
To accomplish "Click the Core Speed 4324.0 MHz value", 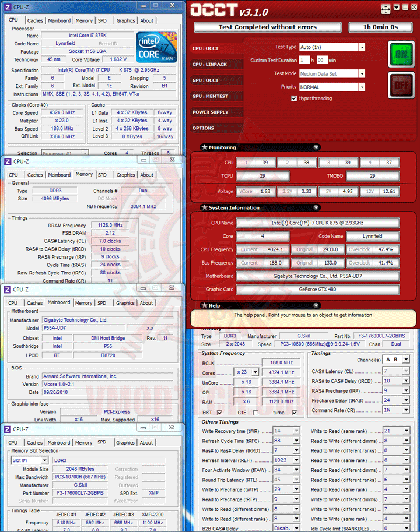I will pyautogui.click(x=62, y=112).
